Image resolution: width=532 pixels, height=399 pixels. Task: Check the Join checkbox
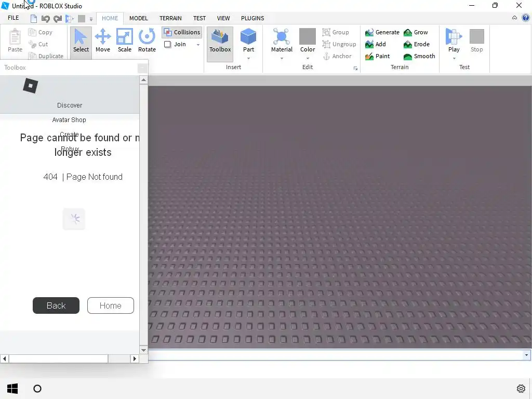coord(168,45)
